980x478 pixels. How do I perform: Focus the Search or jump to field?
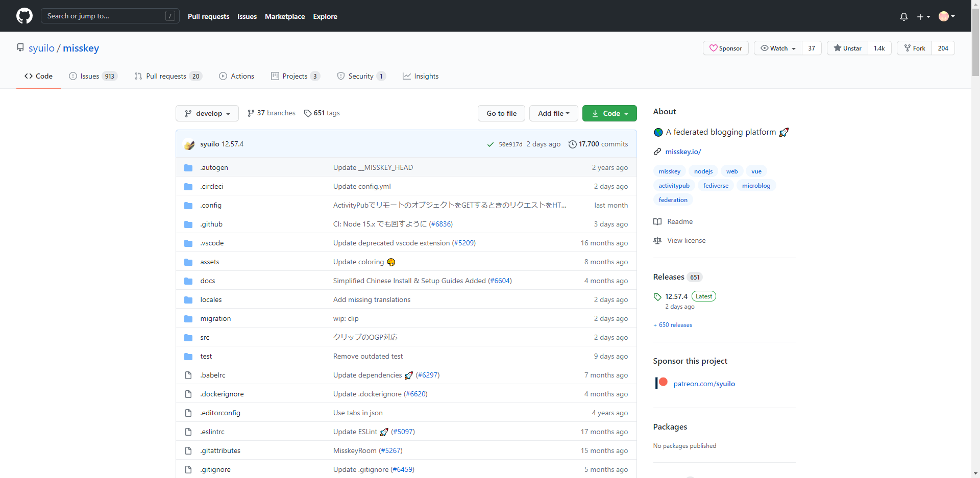pyautogui.click(x=110, y=16)
